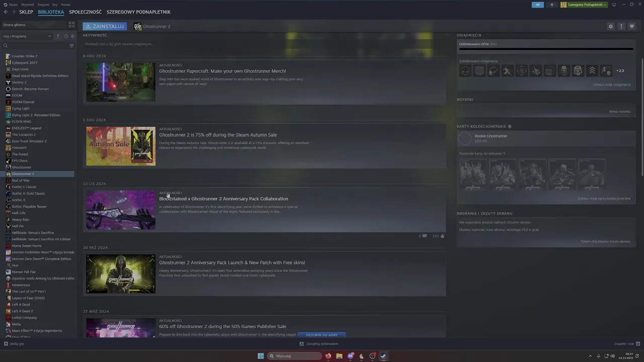This screenshot has width=644, height=362.
Task: Open Bloodstained x Ghostrunner 2 collaboration headline
Action: pyautogui.click(x=223, y=199)
